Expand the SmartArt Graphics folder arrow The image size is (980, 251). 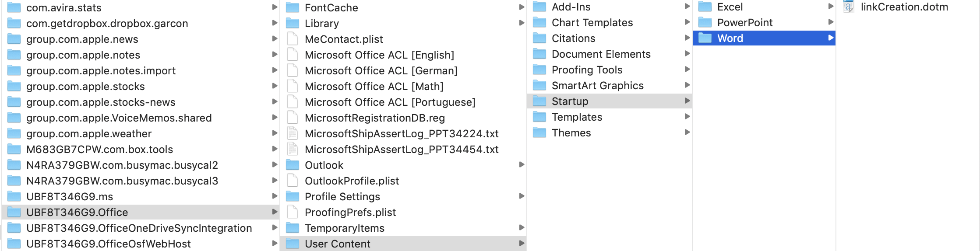pyautogui.click(x=687, y=85)
